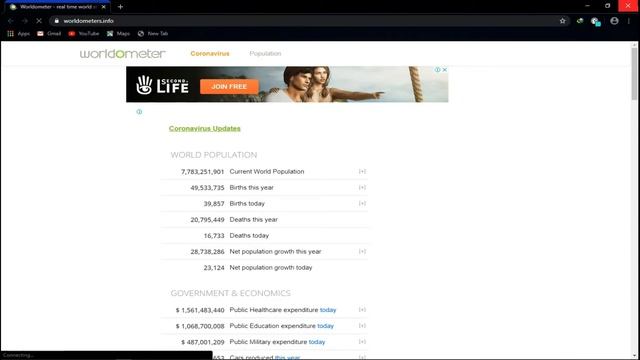
Task: Open a new browser tab with plus
Action: (120, 7)
